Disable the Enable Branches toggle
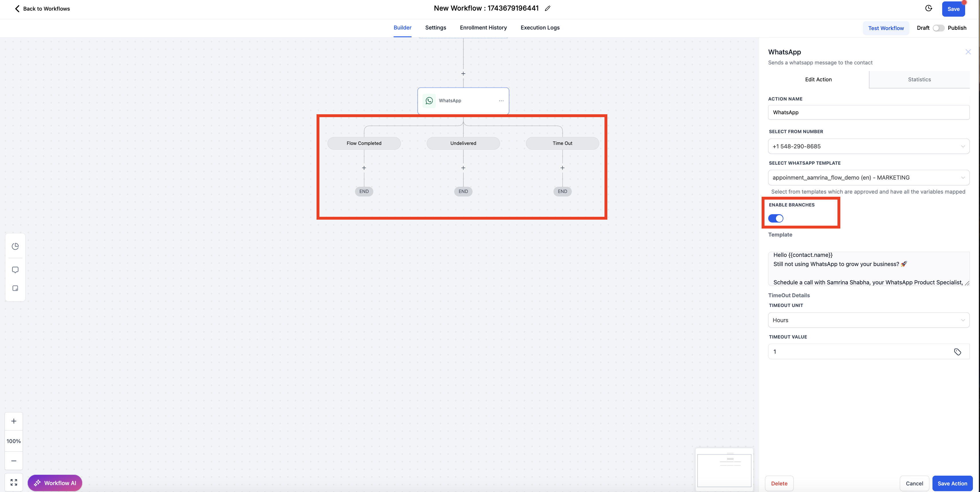The height and width of the screenshot is (492, 980). click(x=775, y=219)
